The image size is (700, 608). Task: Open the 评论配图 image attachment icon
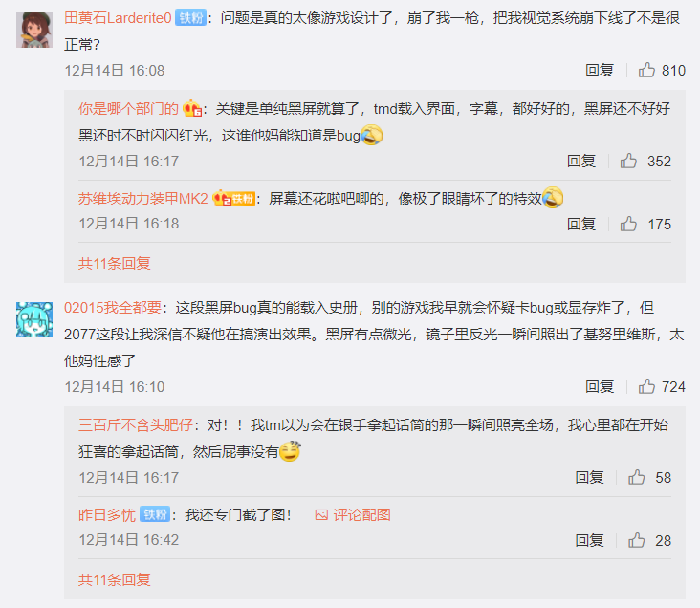[321, 515]
